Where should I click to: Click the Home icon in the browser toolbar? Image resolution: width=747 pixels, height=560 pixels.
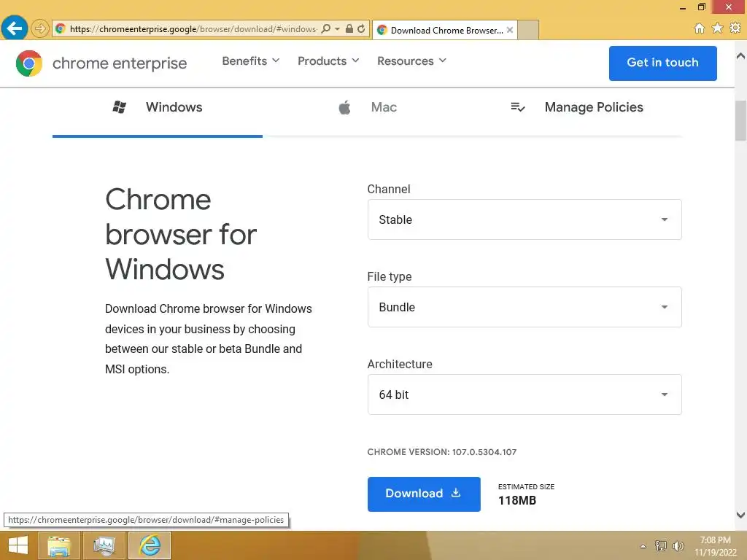coord(700,28)
